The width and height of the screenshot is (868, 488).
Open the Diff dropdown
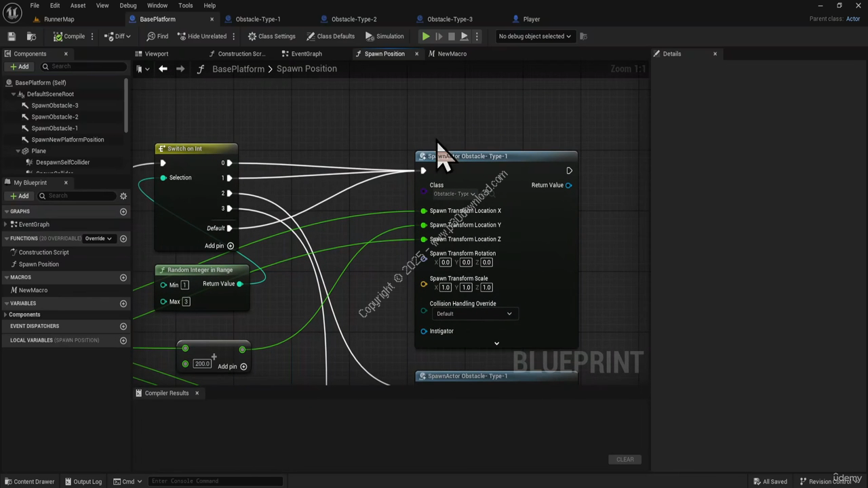click(118, 36)
